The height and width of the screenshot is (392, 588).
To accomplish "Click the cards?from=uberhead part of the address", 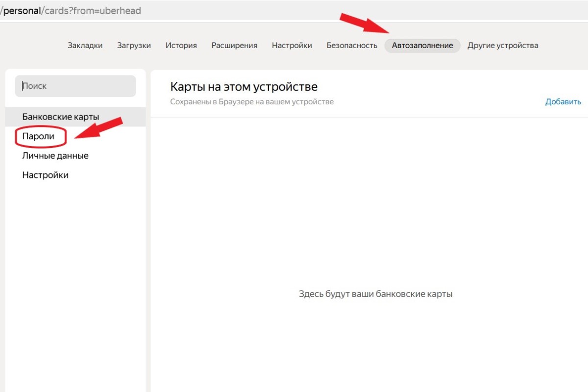I will click(93, 11).
